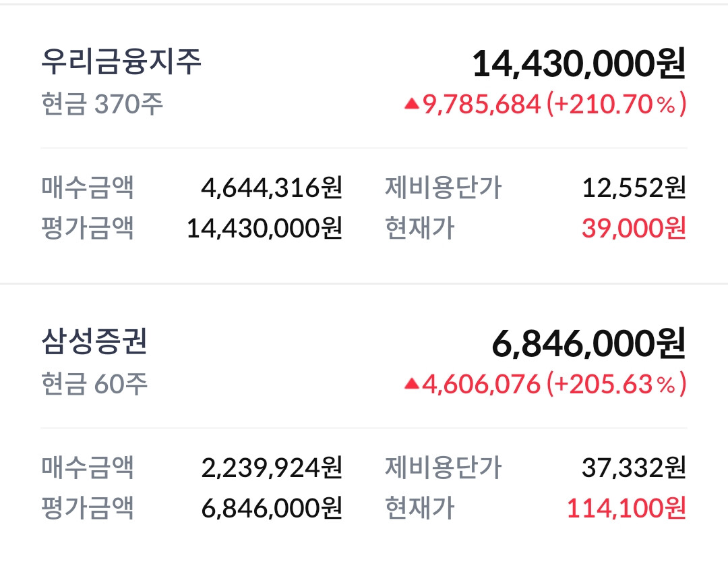Tap the large bold 14,430,000원 total

(x=578, y=63)
